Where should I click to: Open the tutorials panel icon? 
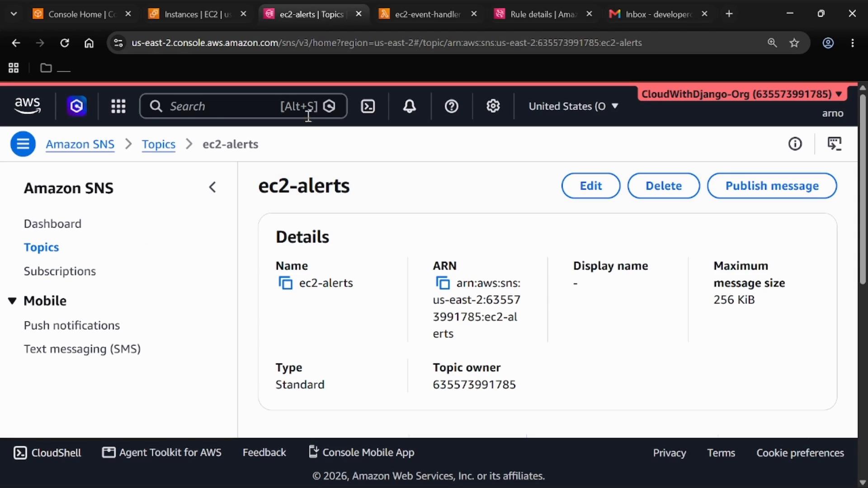[835, 144]
